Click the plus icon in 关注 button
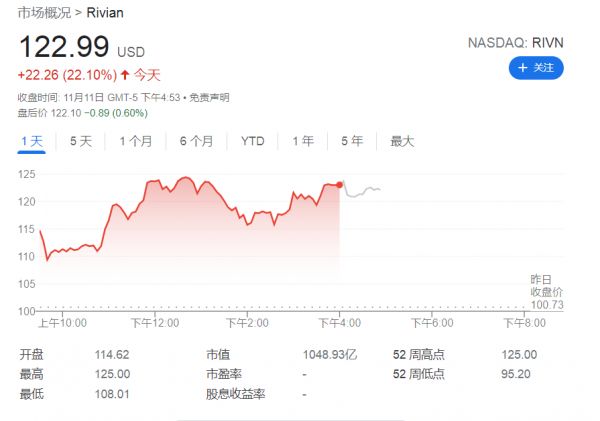The height and width of the screenshot is (421, 600). coord(522,68)
